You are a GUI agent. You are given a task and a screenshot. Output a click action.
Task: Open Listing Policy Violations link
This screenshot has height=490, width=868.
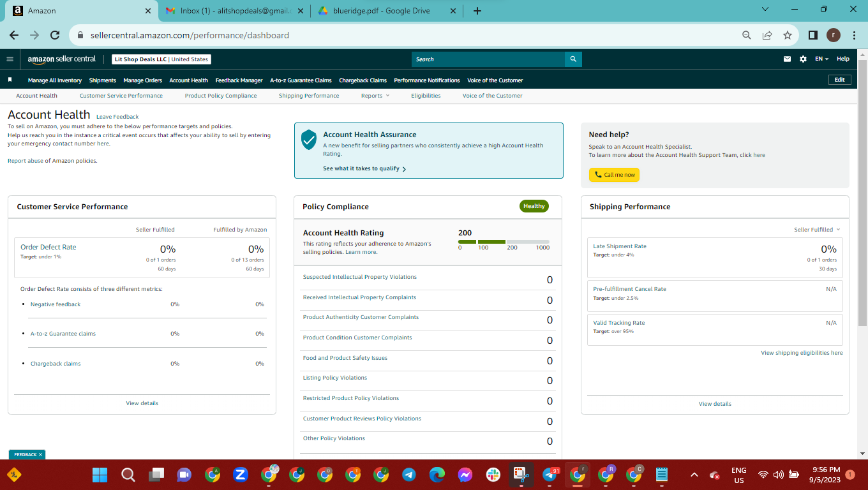point(335,378)
